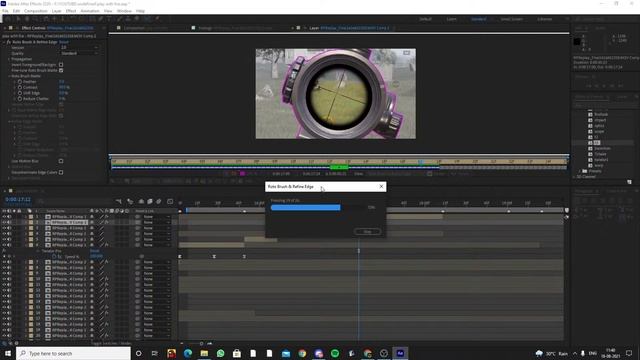640x360 pixels.
Task: Hide layer 7 using its eye icon
Action: [x=4, y=262]
